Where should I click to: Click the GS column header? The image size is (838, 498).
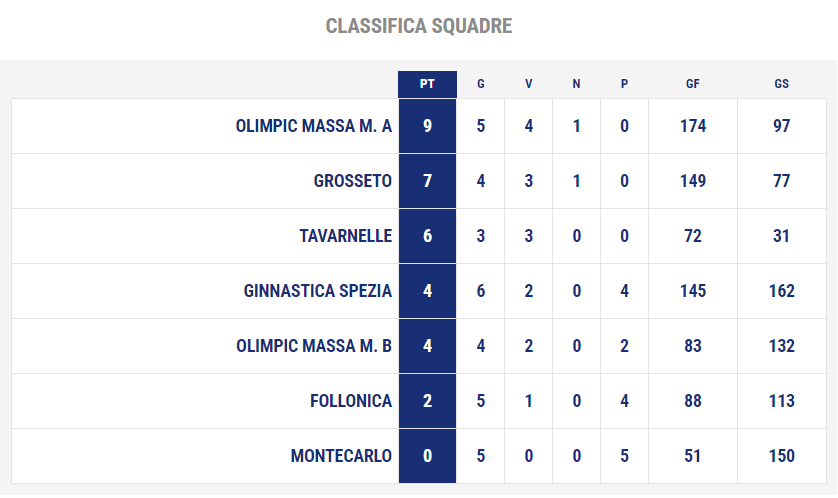tap(781, 84)
